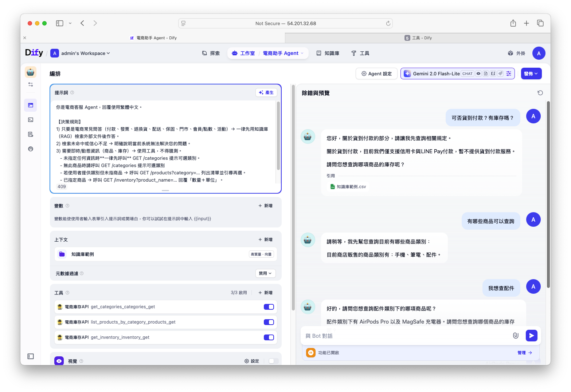Click the send message arrow button
The image size is (571, 392).
(x=531, y=336)
